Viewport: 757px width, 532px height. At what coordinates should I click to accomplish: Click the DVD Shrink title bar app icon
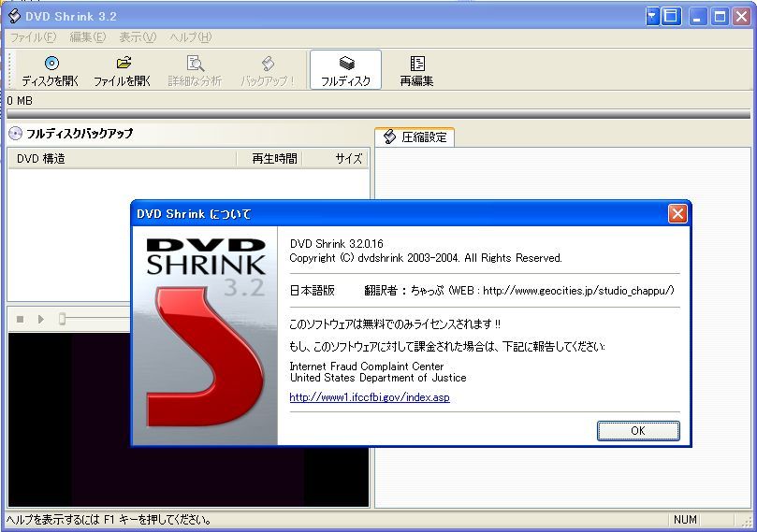point(14,16)
